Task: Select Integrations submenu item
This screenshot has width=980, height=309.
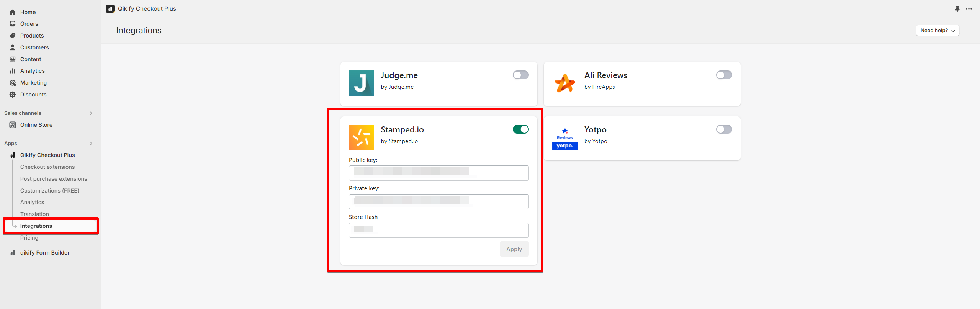Action: click(36, 226)
